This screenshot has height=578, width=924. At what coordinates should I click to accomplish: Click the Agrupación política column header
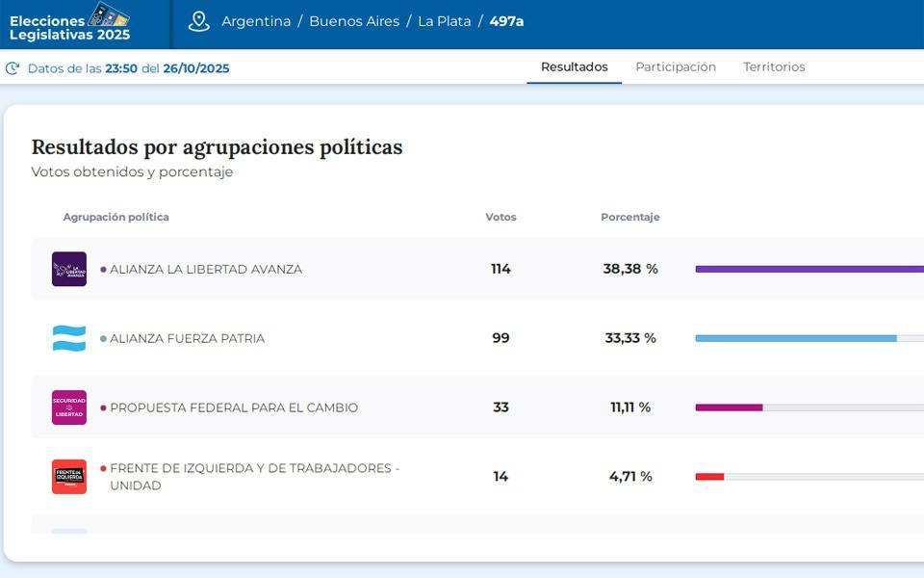tap(115, 217)
